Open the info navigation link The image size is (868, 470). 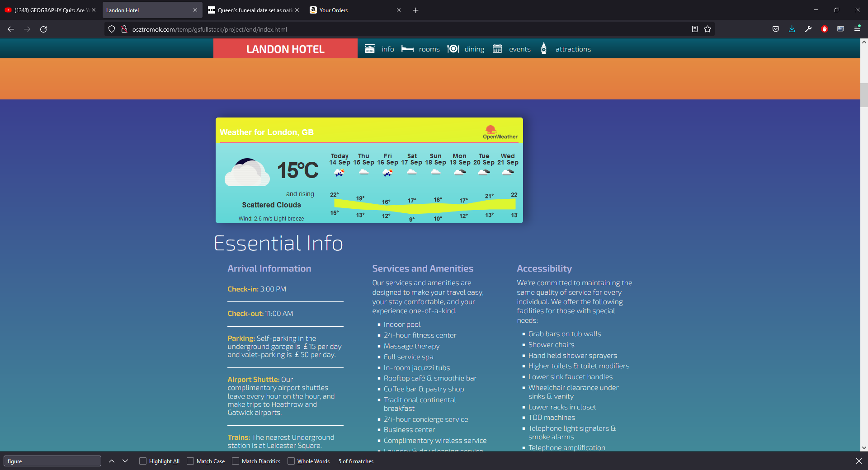click(388, 49)
